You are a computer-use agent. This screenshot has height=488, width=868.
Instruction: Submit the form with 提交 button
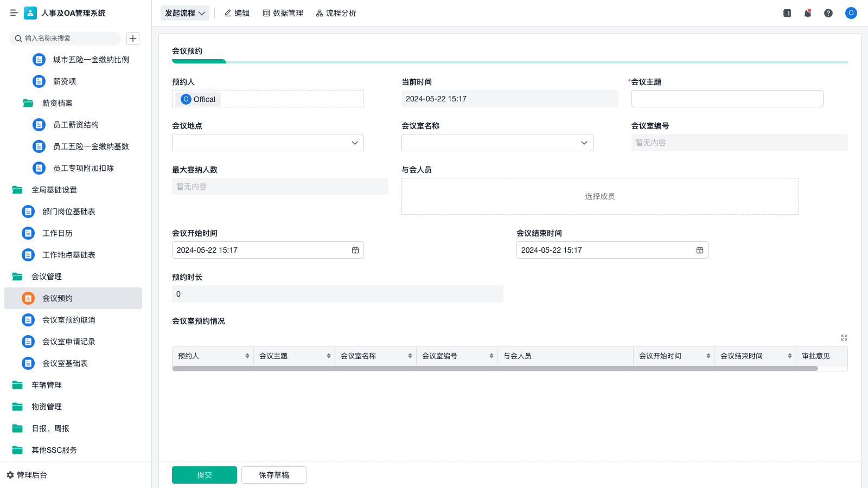tap(205, 475)
